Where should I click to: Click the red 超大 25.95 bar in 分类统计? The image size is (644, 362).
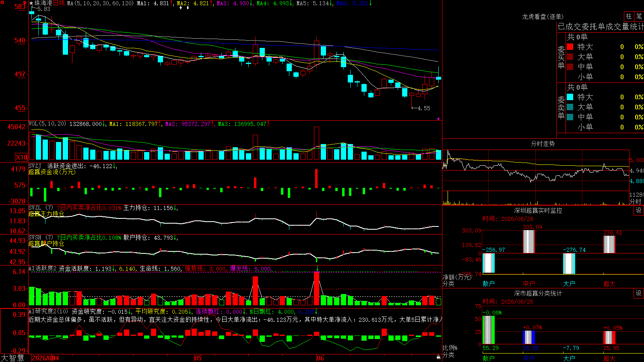[x=609, y=337]
